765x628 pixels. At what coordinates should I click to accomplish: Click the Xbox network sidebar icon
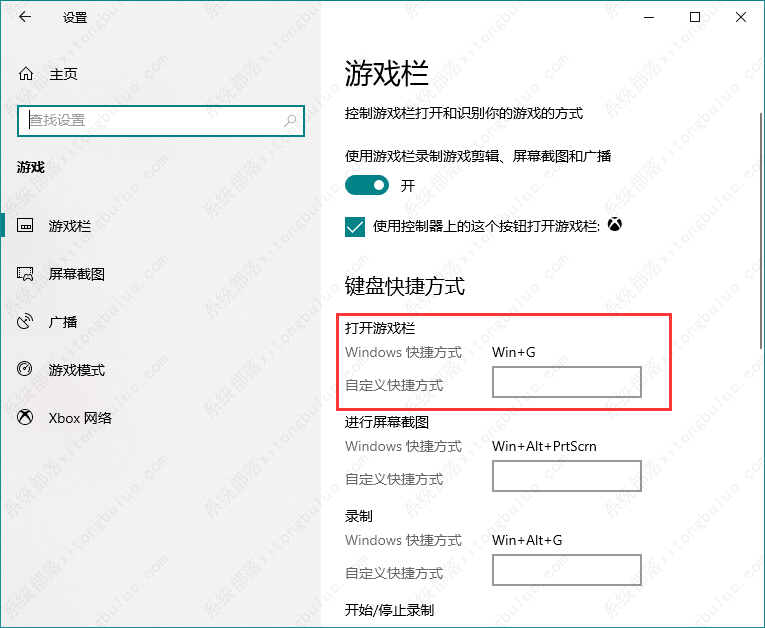pos(26,418)
